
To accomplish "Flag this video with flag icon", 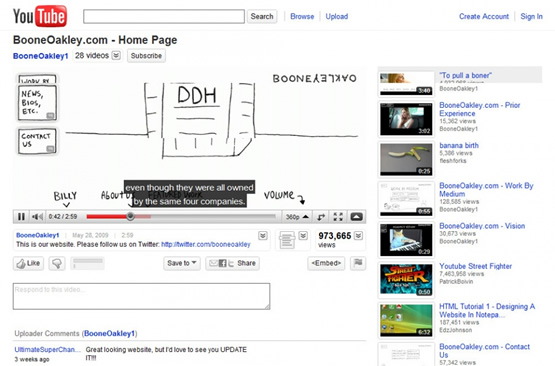I will pyautogui.click(x=358, y=263).
